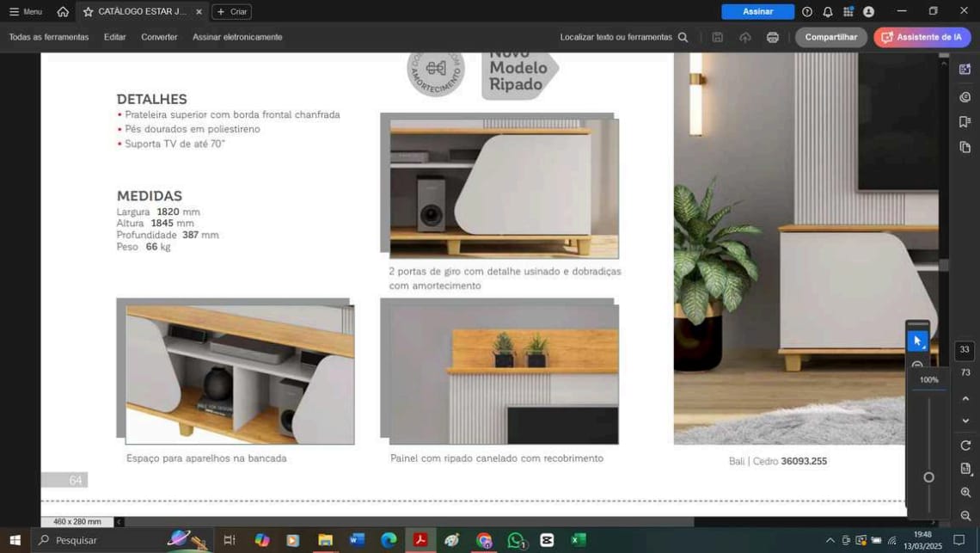Open the help question mark icon
980x553 pixels.
806,11
